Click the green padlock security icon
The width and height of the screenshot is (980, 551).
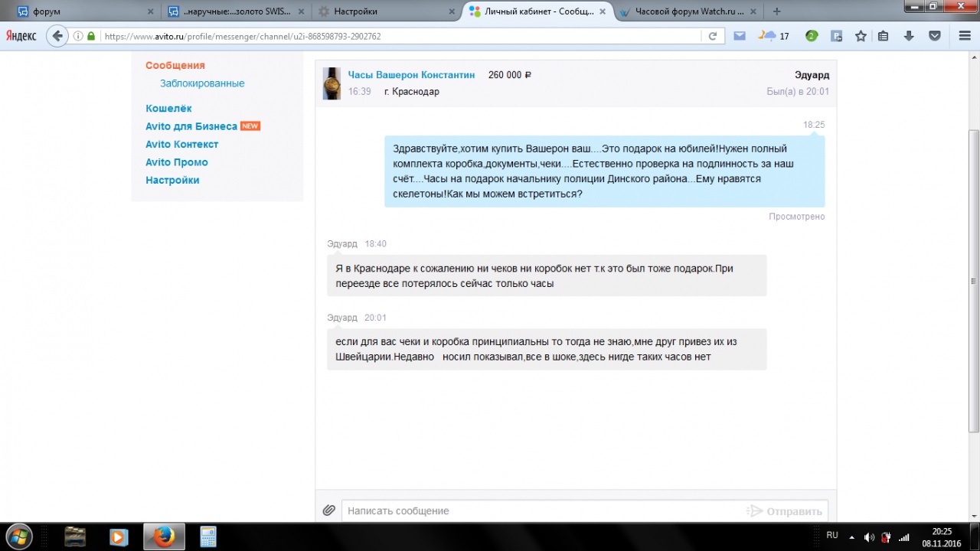[91, 36]
